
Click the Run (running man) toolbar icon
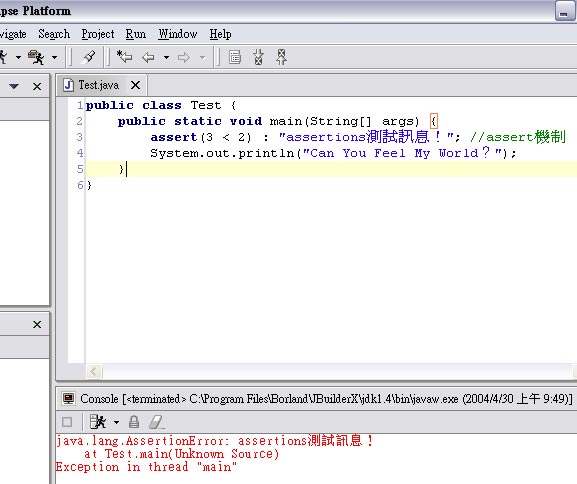(x=3, y=57)
